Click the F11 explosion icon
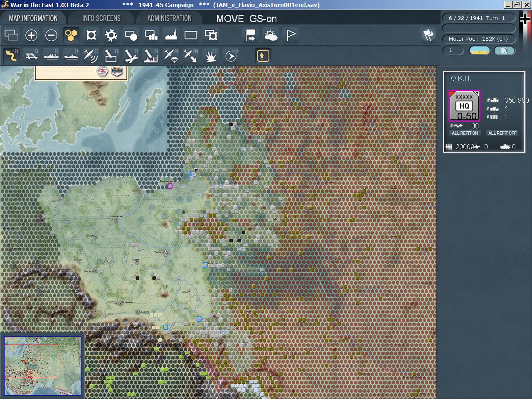Image resolution: width=532 pixels, height=399 pixels. (211, 56)
